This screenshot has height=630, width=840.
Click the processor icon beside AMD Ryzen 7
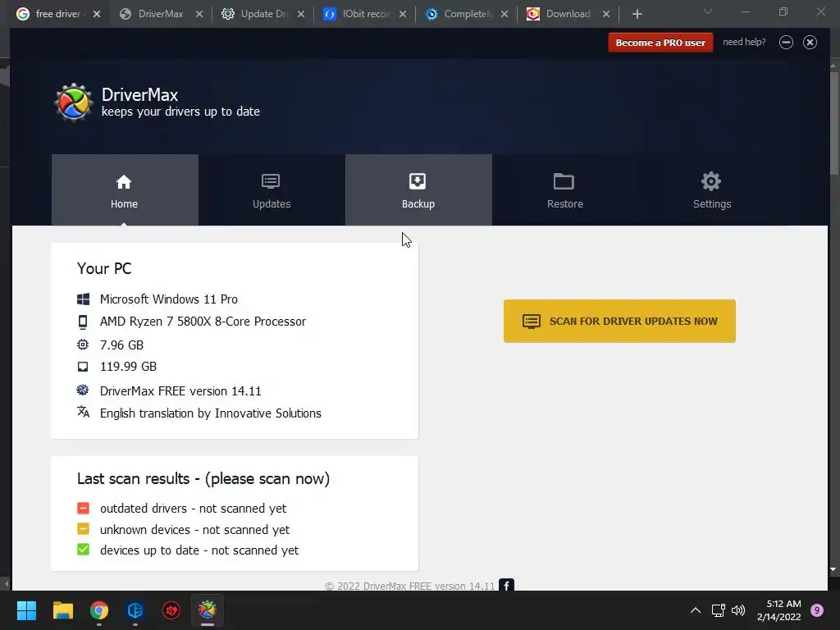[x=83, y=322]
